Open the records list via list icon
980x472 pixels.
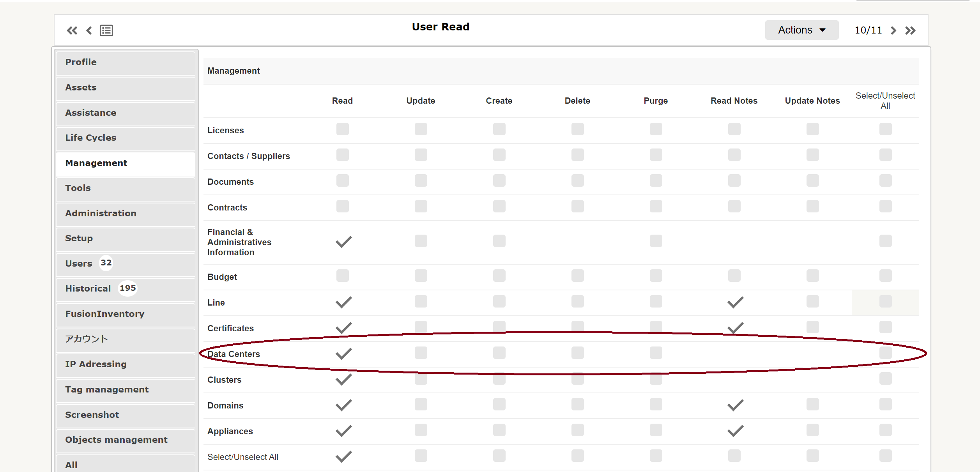pyautogui.click(x=106, y=30)
